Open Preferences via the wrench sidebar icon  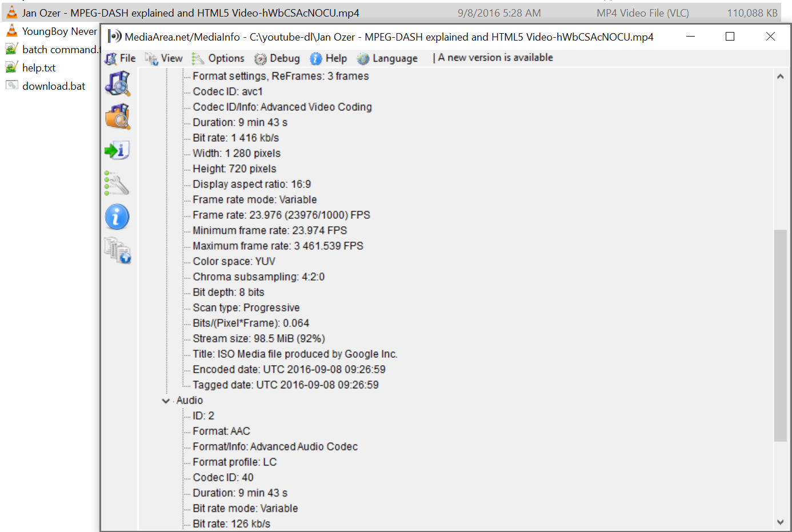117,183
